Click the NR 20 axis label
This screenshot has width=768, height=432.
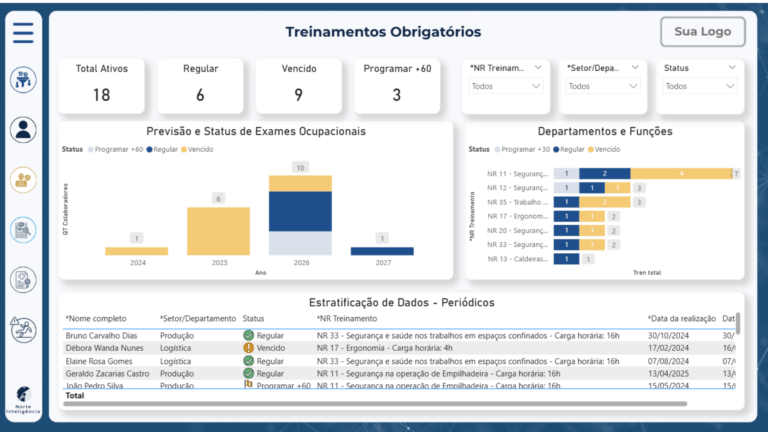[518, 230]
